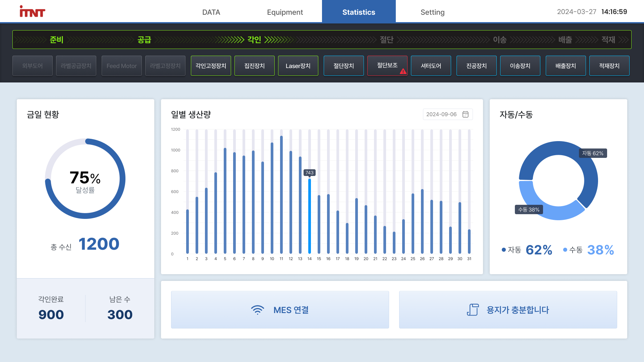Toggle the 셔터도어 device button
This screenshot has height=362, width=644.
click(431, 66)
